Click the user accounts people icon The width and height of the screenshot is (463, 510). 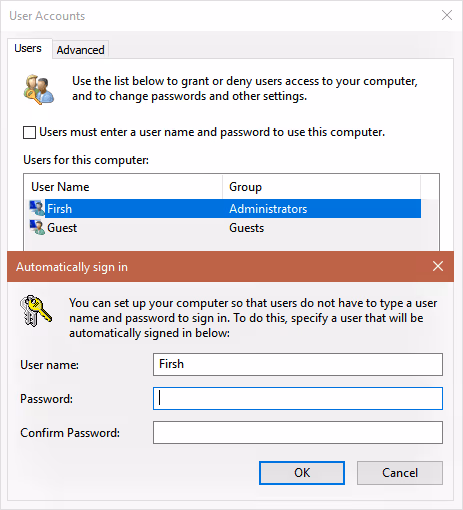[x=39, y=89]
